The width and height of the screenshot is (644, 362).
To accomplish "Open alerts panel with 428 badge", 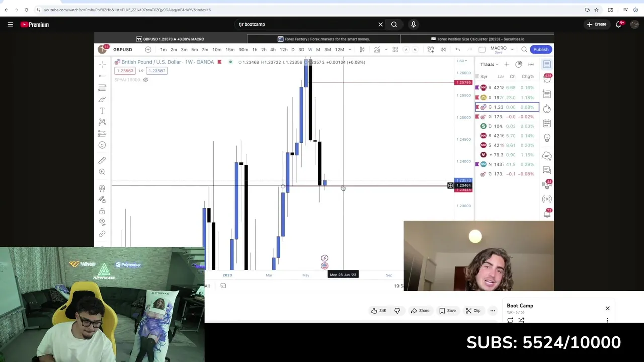I will pyautogui.click(x=547, y=78).
